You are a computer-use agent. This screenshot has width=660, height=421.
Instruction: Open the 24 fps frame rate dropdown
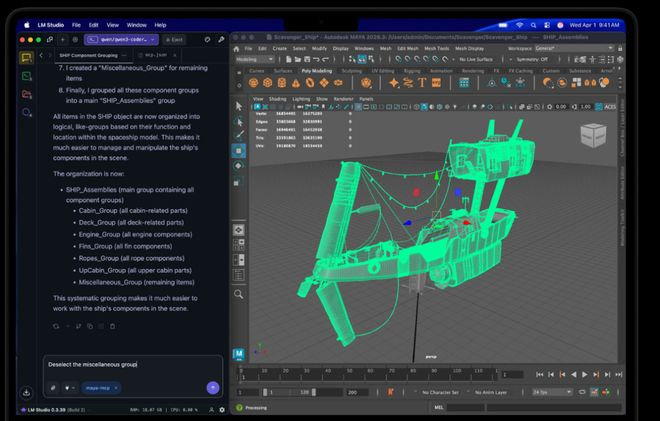click(553, 392)
